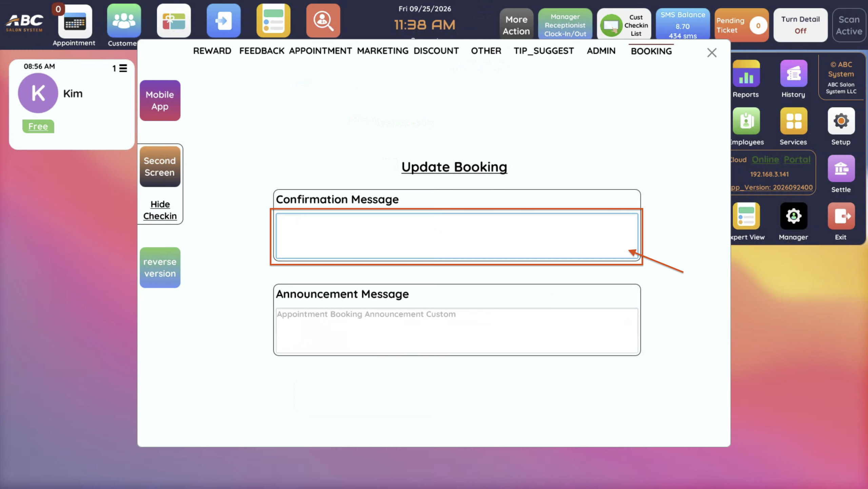Open the Customer group icon

pos(124,21)
